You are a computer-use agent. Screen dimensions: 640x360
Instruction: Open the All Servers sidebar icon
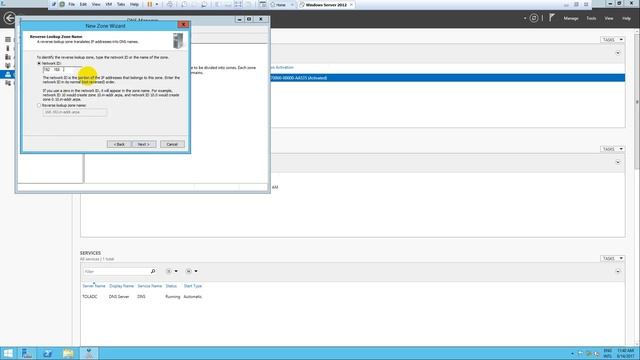click(x=8, y=57)
